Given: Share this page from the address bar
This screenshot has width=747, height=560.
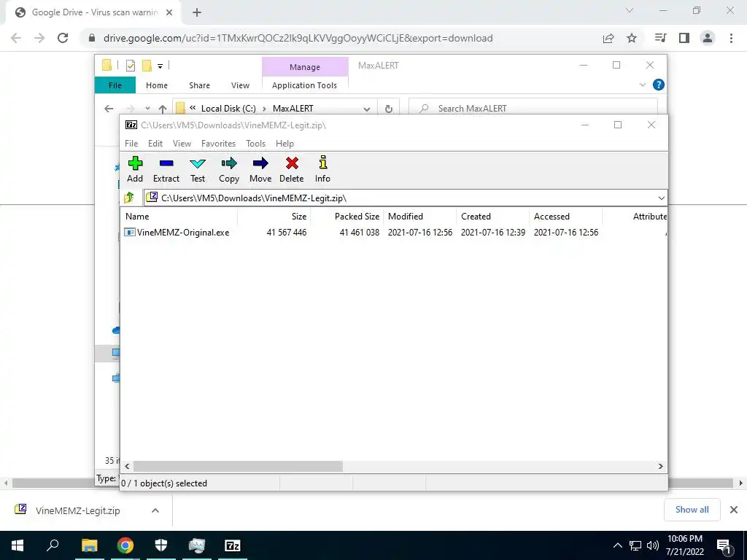Looking at the screenshot, I should (608, 38).
